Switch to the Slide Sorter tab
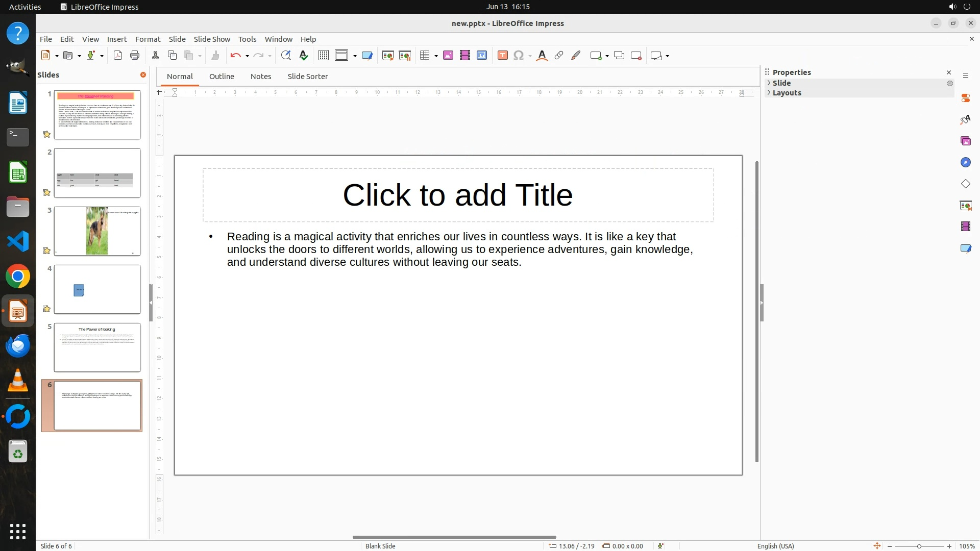The width and height of the screenshot is (980, 551). (307, 77)
